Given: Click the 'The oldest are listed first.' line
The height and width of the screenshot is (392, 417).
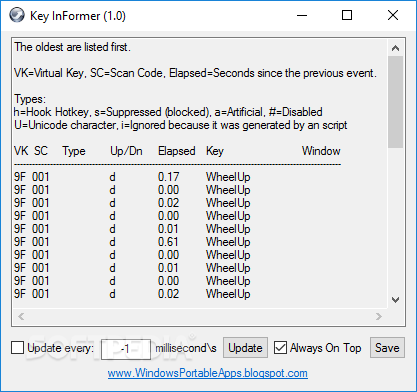Looking at the screenshot, I should (x=72, y=47).
